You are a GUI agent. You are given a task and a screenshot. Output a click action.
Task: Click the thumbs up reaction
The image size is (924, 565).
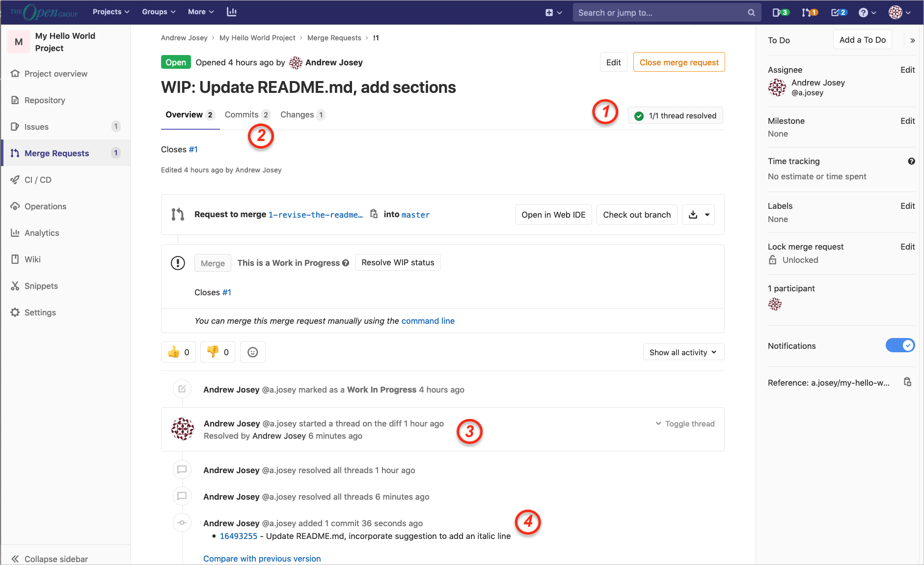point(179,352)
